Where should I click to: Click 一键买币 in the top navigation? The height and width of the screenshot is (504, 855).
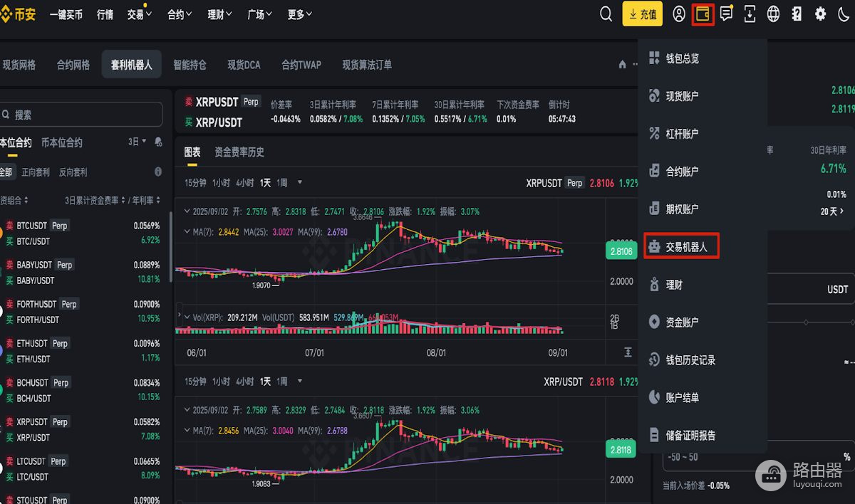click(x=66, y=14)
